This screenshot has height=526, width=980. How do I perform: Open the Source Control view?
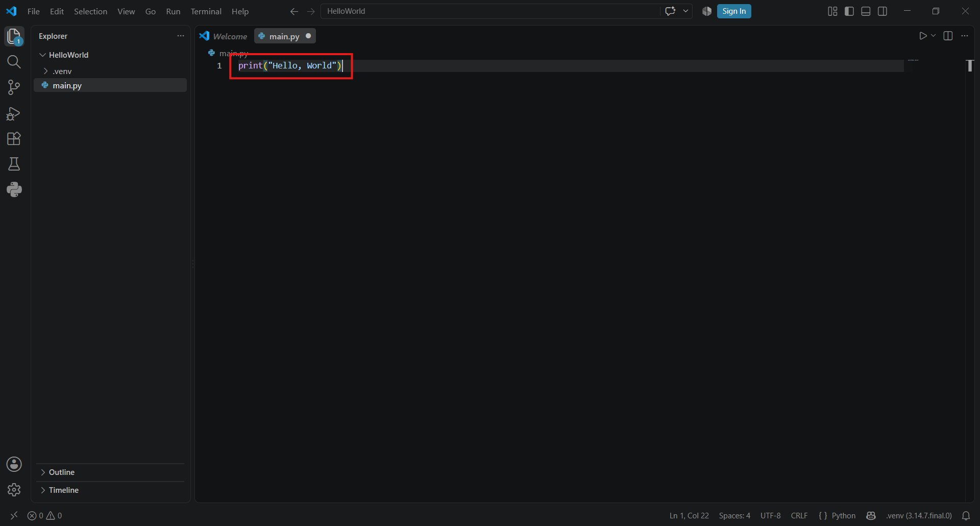(14, 87)
